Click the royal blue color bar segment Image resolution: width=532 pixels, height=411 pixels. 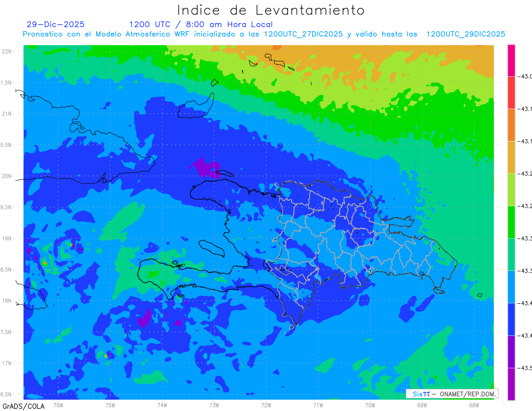click(511, 319)
